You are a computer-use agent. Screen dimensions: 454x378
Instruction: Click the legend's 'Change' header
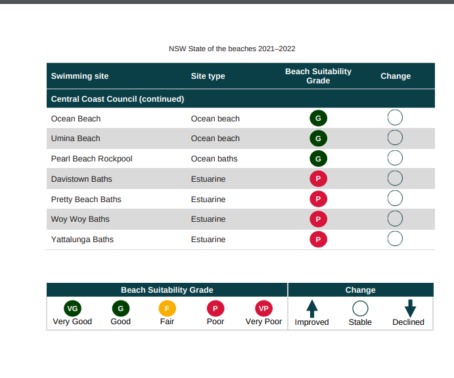(x=360, y=290)
